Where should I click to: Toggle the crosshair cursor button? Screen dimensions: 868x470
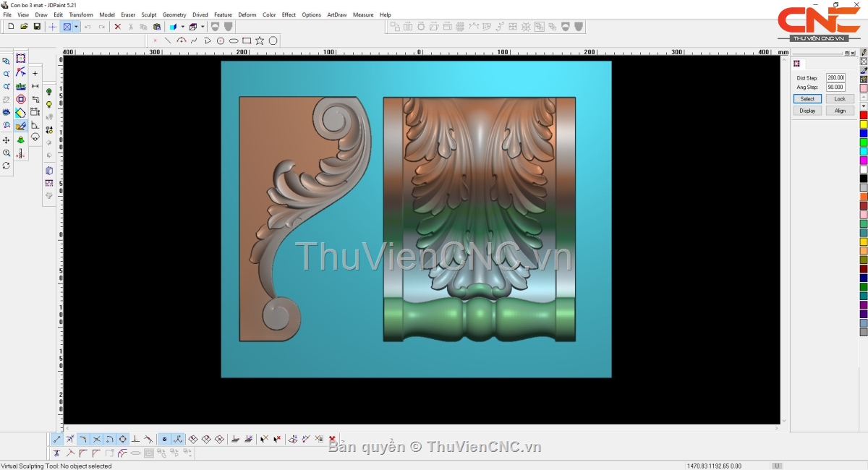[52, 27]
